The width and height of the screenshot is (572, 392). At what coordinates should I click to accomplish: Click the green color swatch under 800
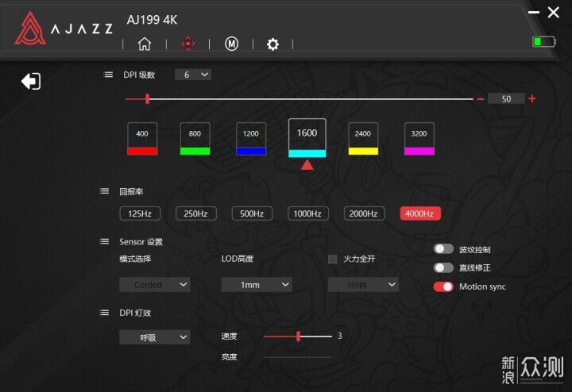pos(195,152)
